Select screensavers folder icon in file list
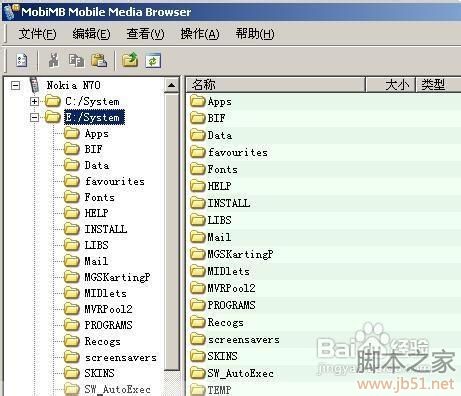 [197, 339]
